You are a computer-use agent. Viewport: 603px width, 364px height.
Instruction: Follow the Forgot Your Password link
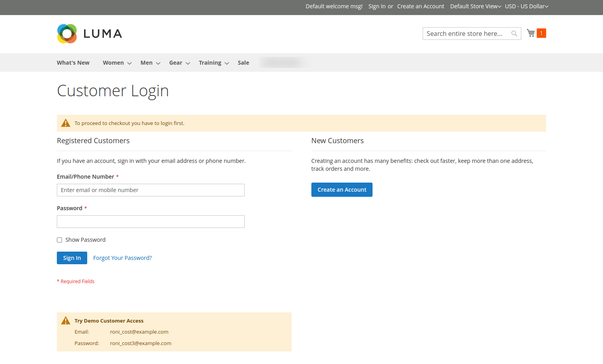click(122, 258)
